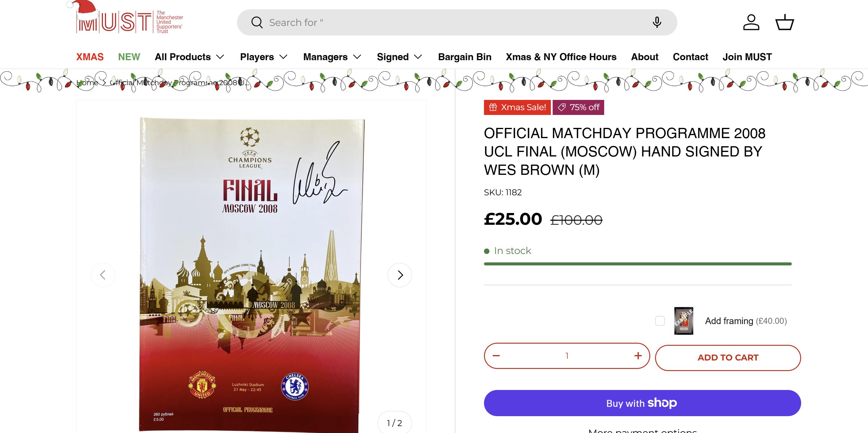
Task: Click the search magnifier icon
Action: pyautogui.click(x=257, y=23)
